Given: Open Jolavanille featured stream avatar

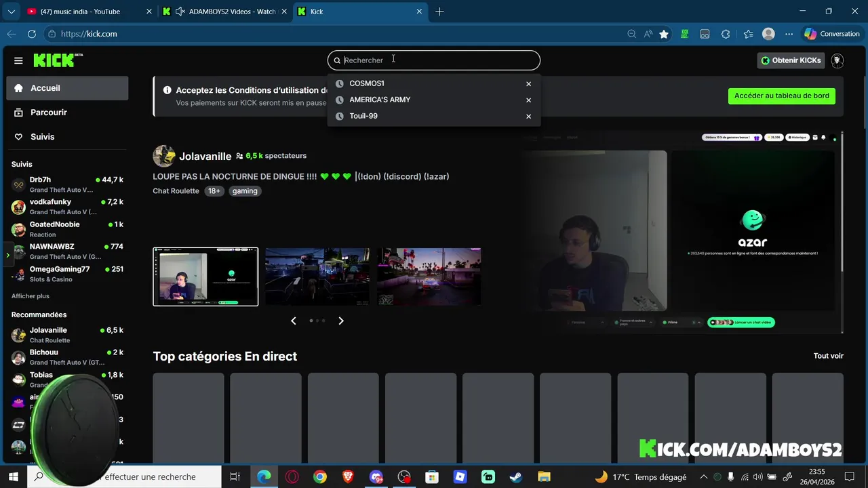Looking at the screenshot, I should [164, 156].
